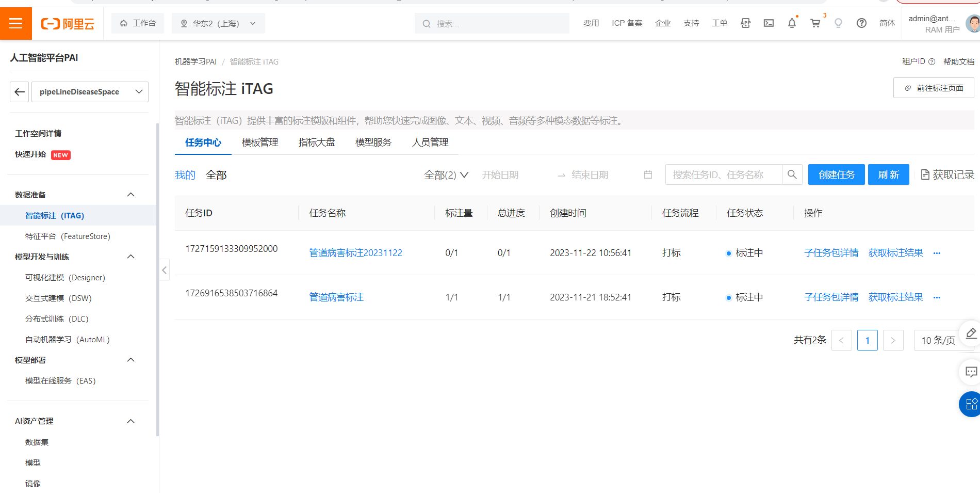
Task: Collapse the left sidebar with side handle
Action: [164, 269]
